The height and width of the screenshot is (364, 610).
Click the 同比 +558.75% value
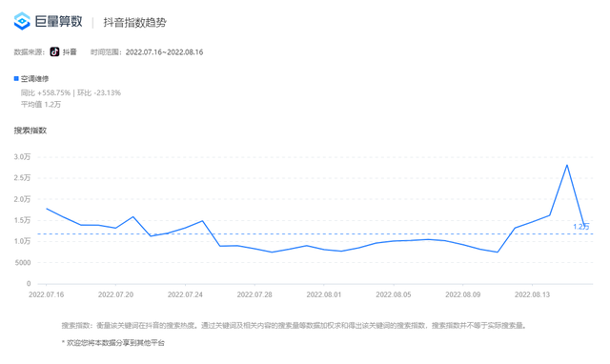46,93
